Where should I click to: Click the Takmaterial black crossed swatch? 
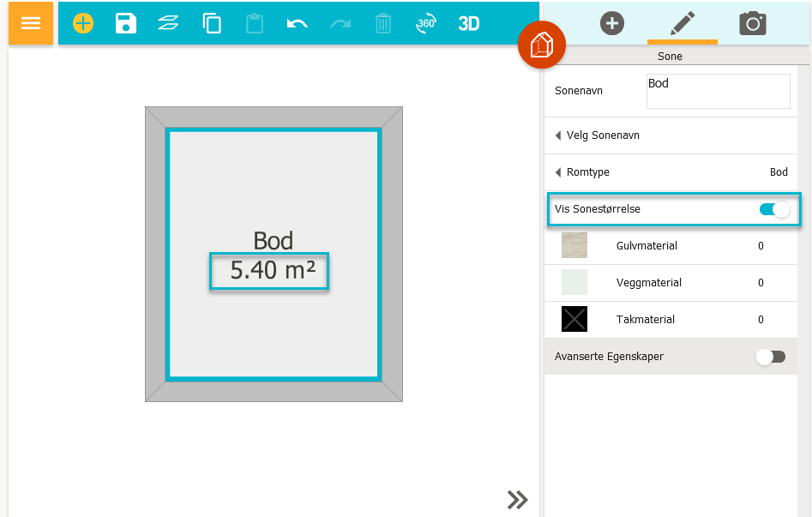pyautogui.click(x=574, y=319)
